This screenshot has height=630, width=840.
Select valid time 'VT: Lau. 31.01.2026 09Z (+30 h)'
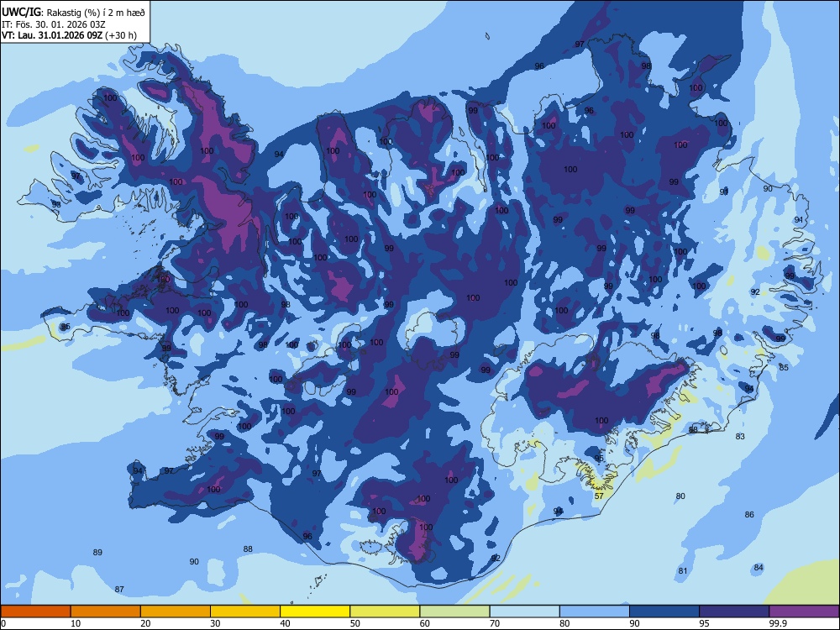pyautogui.click(x=69, y=35)
